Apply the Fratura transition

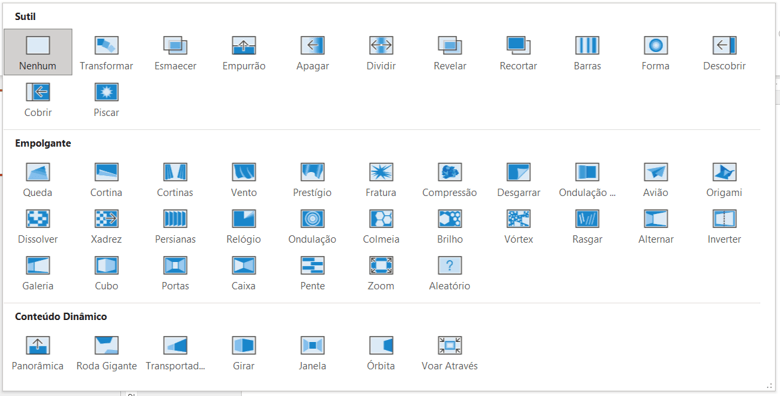coord(381,179)
